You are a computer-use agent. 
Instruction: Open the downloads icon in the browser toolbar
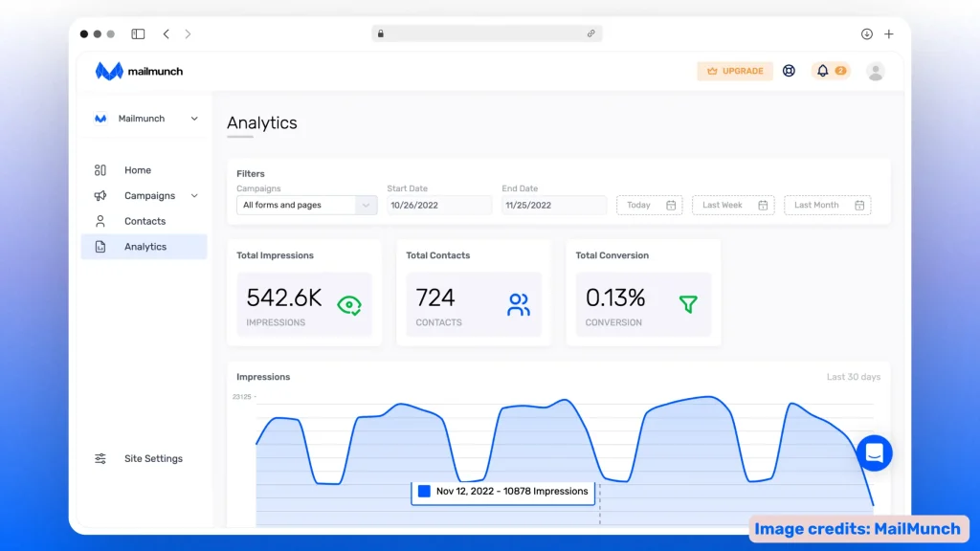(866, 33)
